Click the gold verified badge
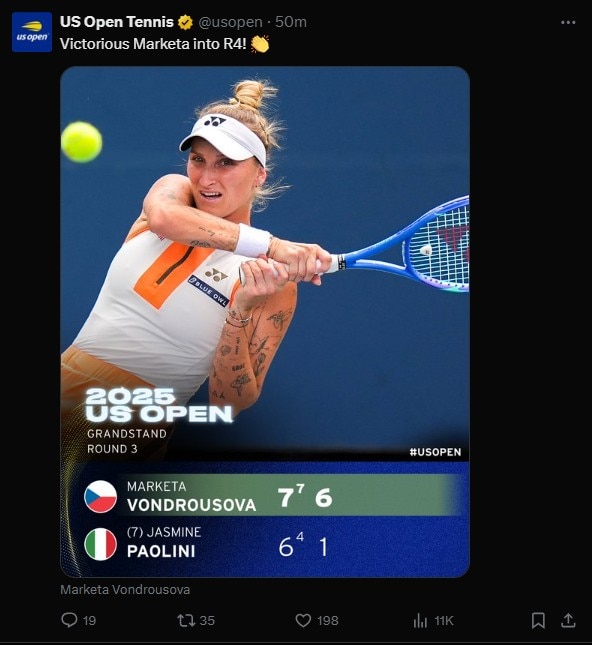592x645 pixels. pos(186,22)
